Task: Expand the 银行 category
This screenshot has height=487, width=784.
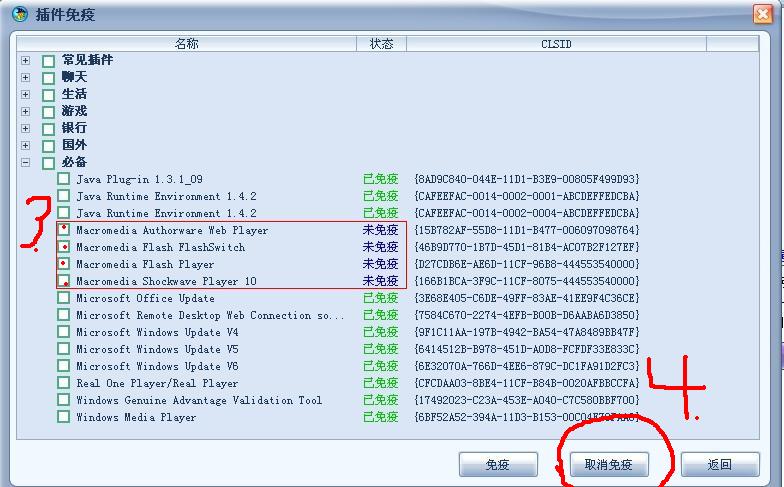Action: 26,128
